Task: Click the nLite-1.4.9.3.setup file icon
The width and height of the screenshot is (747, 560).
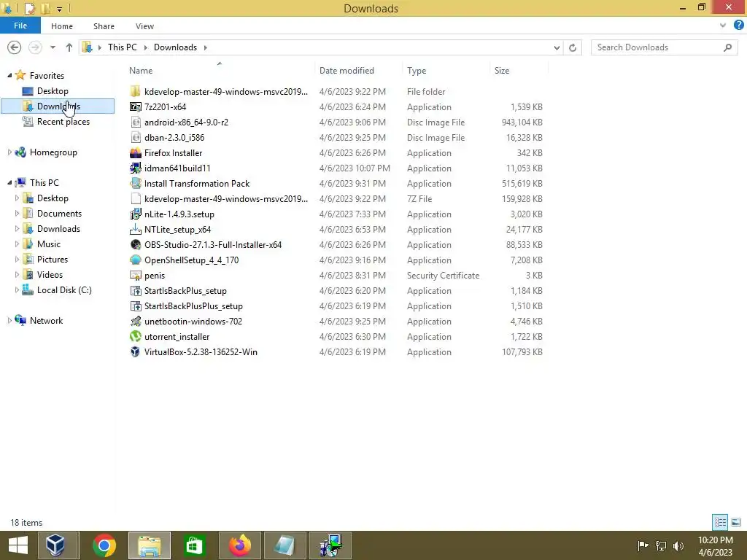Action: point(135,214)
